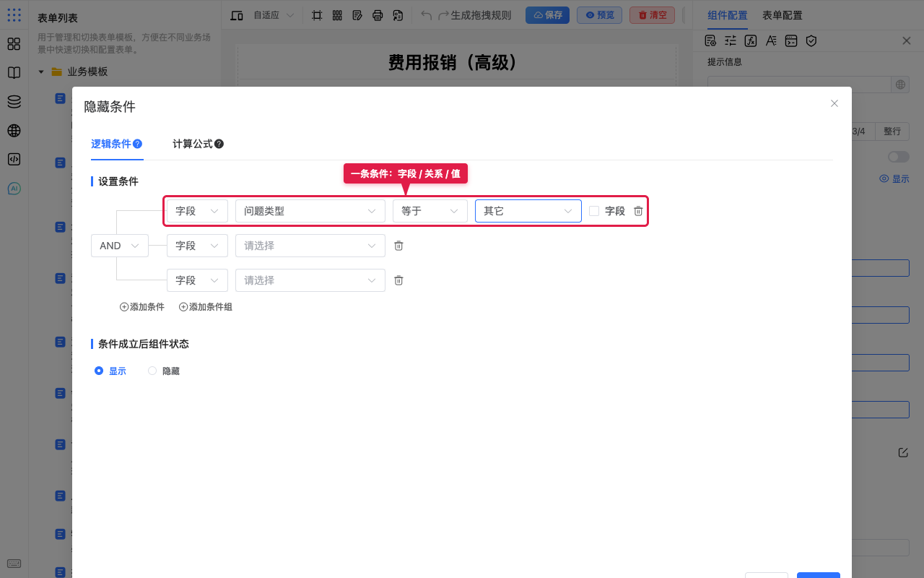Viewport: 924px width, 578px height.
Task: Delete the second condition row
Action: [x=398, y=246]
